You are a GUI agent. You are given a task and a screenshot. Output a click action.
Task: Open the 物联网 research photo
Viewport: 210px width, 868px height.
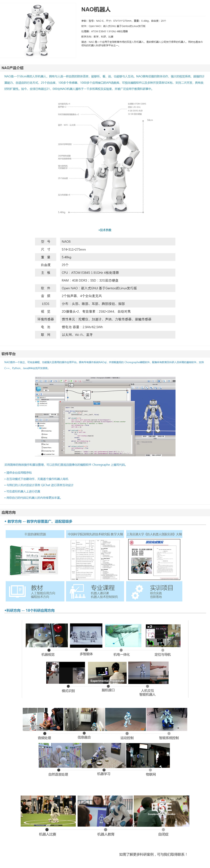click(148, 755)
